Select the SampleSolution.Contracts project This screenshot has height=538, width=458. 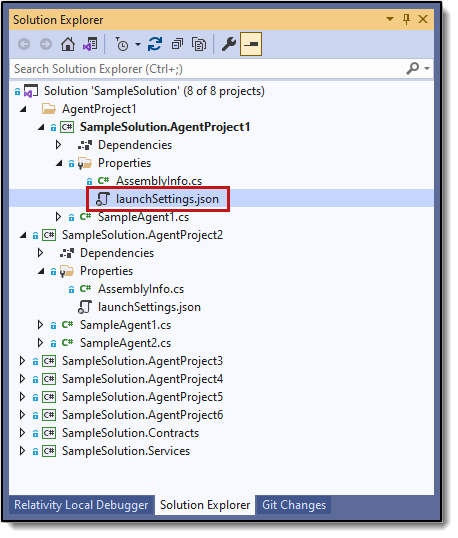click(130, 433)
